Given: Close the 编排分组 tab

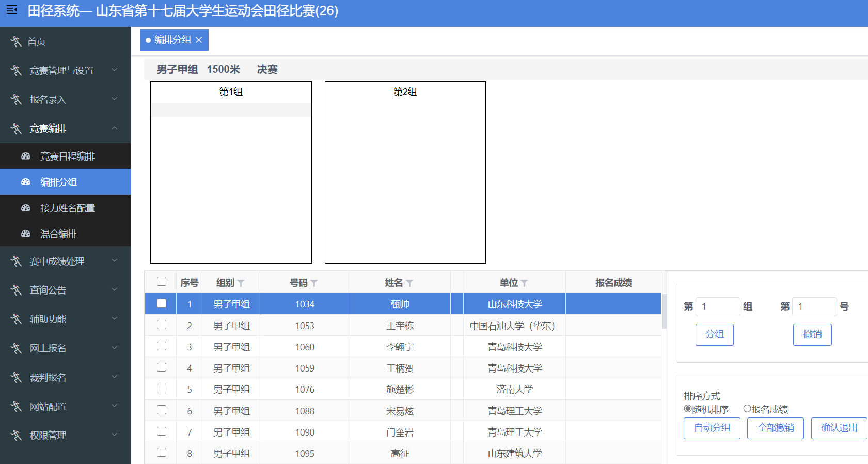Looking at the screenshot, I should click(x=199, y=40).
